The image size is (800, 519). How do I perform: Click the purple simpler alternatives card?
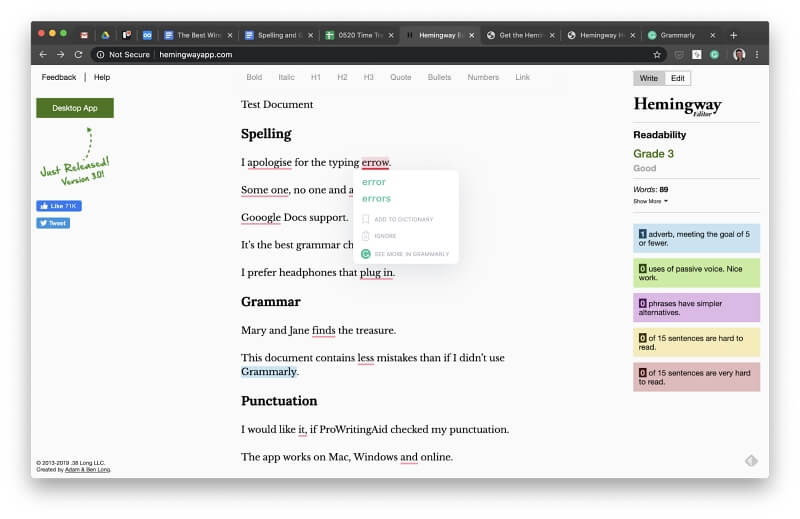[696, 308]
